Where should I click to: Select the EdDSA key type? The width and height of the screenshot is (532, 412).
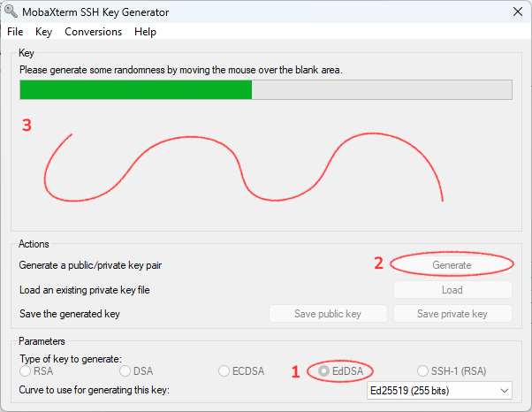pos(325,371)
